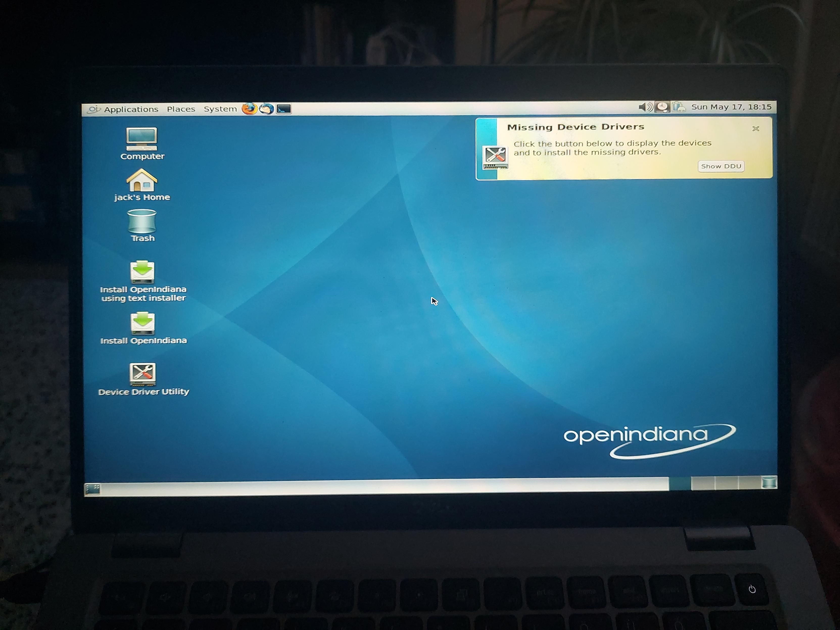Select the Trash desktop icon
The height and width of the screenshot is (630, 840).
pos(142,226)
